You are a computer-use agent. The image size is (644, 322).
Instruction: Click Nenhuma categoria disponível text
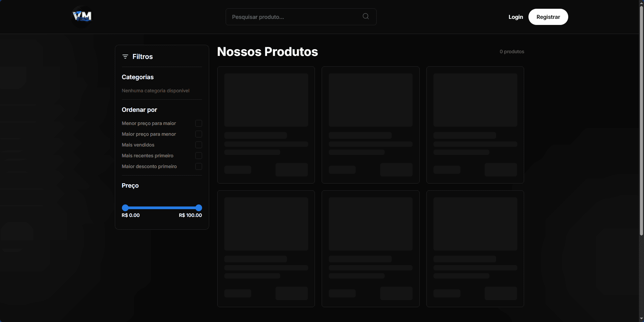click(156, 91)
